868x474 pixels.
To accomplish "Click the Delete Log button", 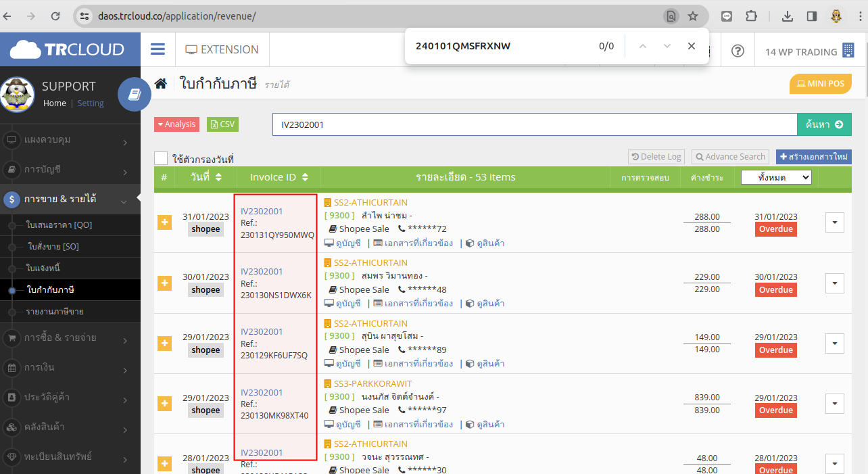I will (656, 157).
